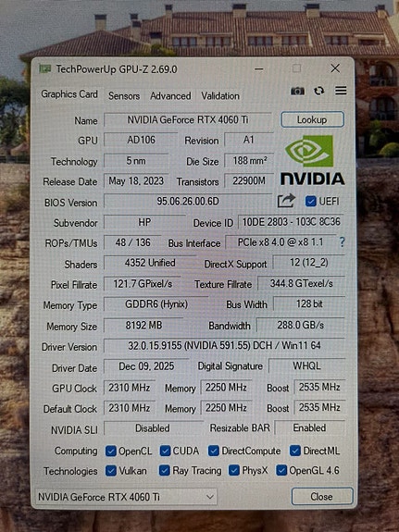
Task: Click the Digital Signature field WHQL
Action: click(306, 365)
